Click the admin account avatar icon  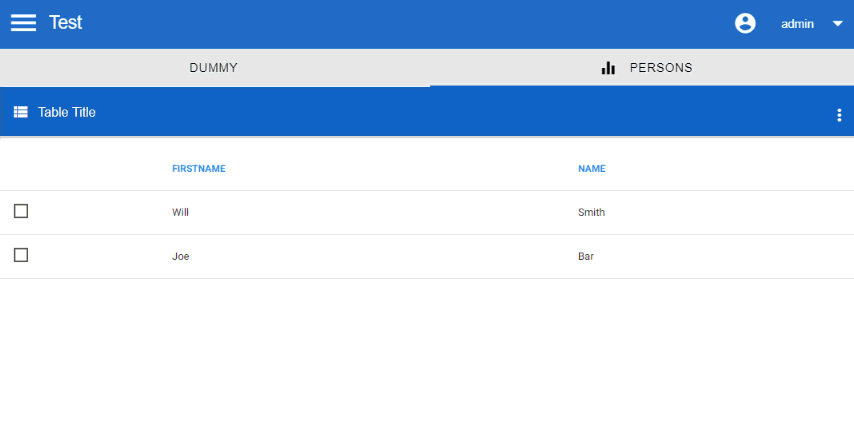pos(745,23)
